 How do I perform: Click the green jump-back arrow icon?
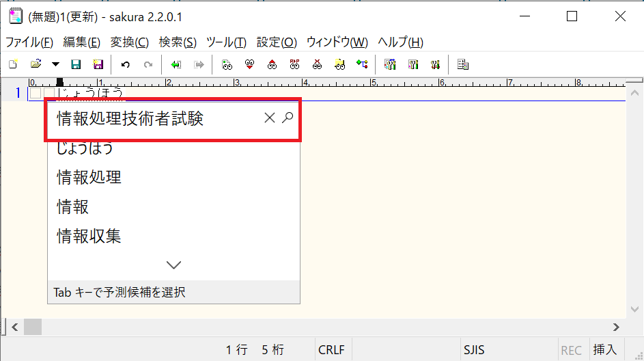click(x=176, y=64)
